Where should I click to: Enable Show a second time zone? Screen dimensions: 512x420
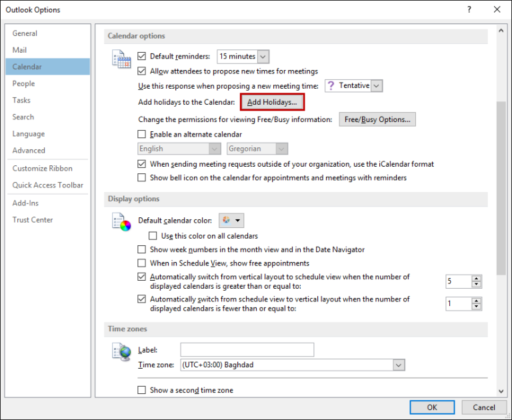tap(141, 390)
